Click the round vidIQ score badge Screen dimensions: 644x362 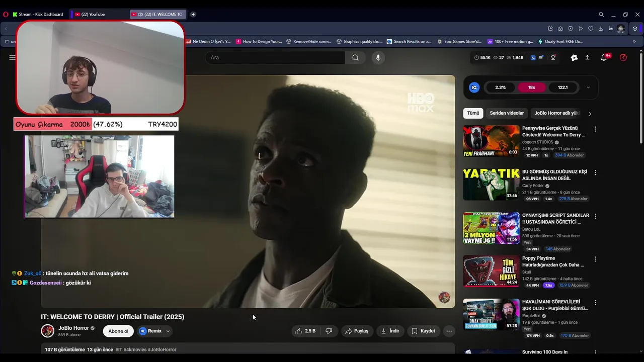pyautogui.click(x=474, y=87)
